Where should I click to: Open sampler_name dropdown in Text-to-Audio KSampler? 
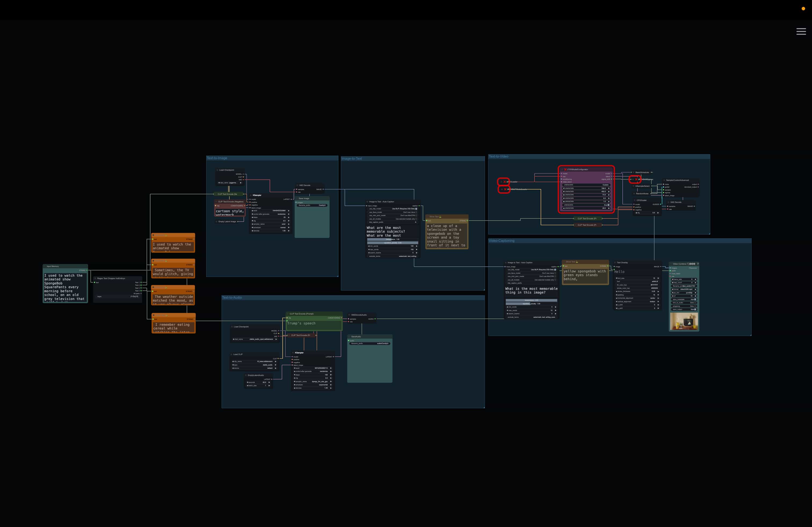312,382
